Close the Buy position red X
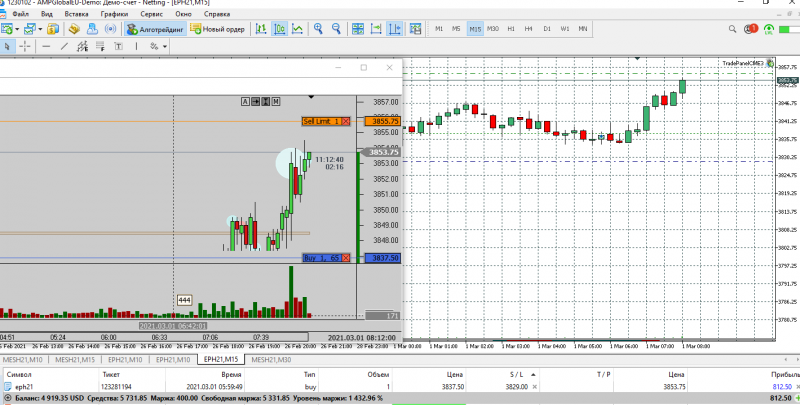This screenshot has width=800, height=405. click(x=346, y=258)
